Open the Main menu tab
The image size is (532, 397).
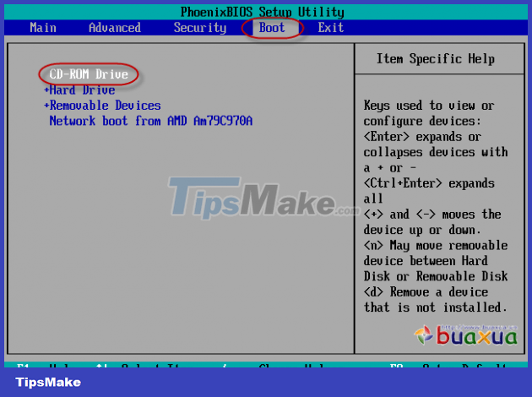point(43,28)
